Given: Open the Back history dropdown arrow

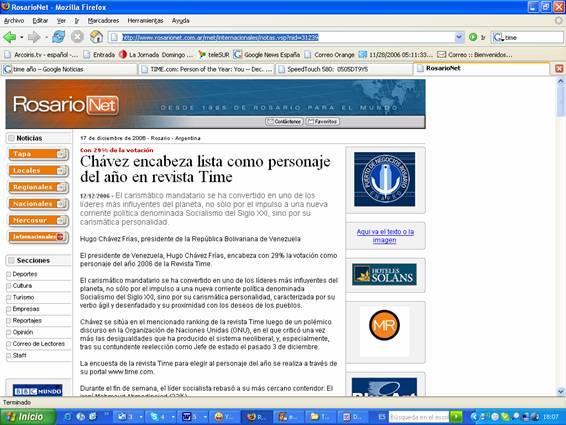Looking at the screenshot, I should 21,37.
